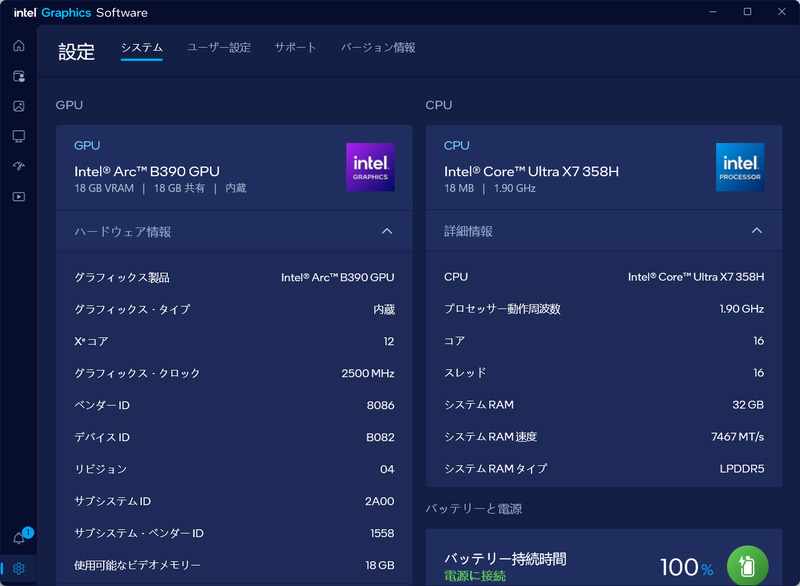Open the Media section from the sidebar
This screenshot has width=800, height=586.
coord(18,106)
